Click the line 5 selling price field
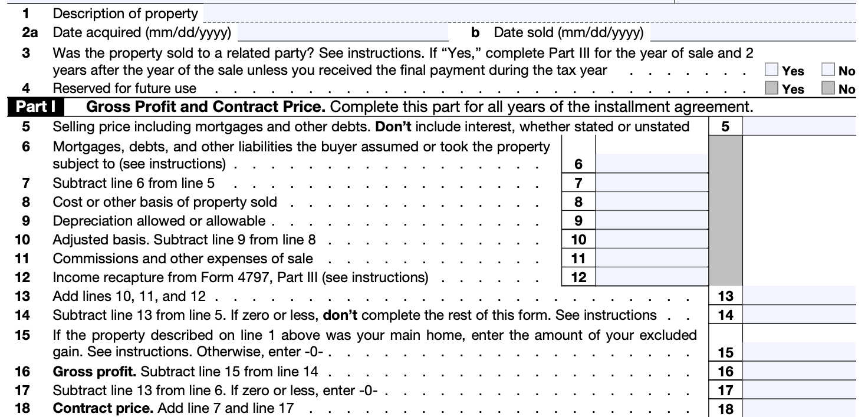 799,126
